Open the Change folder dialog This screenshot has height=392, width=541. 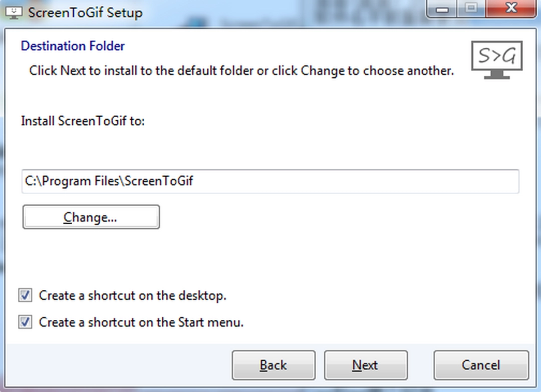(x=91, y=217)
